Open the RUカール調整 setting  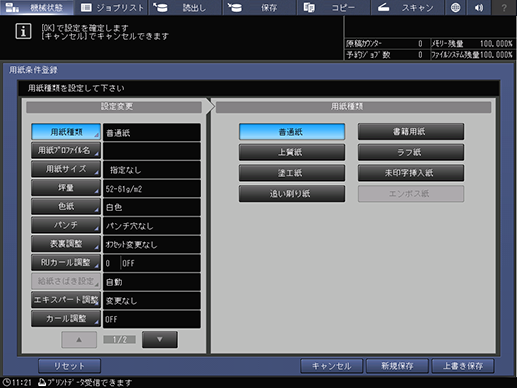(x=66, y=263)
